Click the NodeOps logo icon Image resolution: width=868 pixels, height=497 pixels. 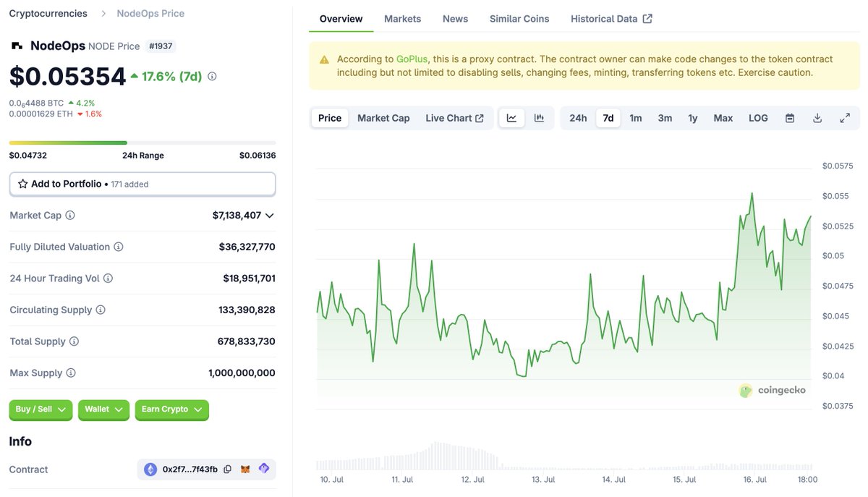coord(16,46)
